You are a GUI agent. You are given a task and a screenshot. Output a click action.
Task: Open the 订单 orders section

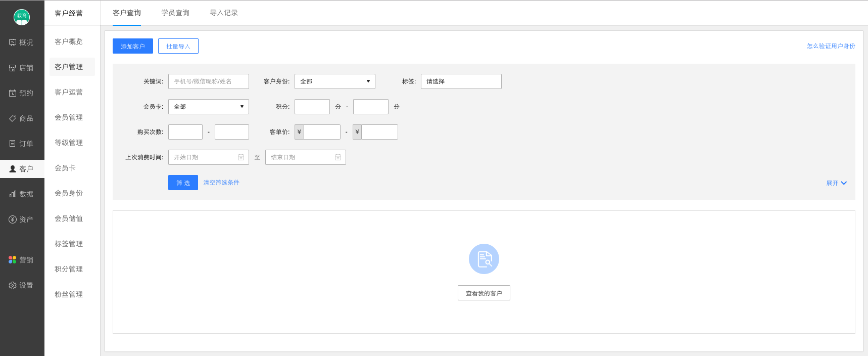pos(21,144)
